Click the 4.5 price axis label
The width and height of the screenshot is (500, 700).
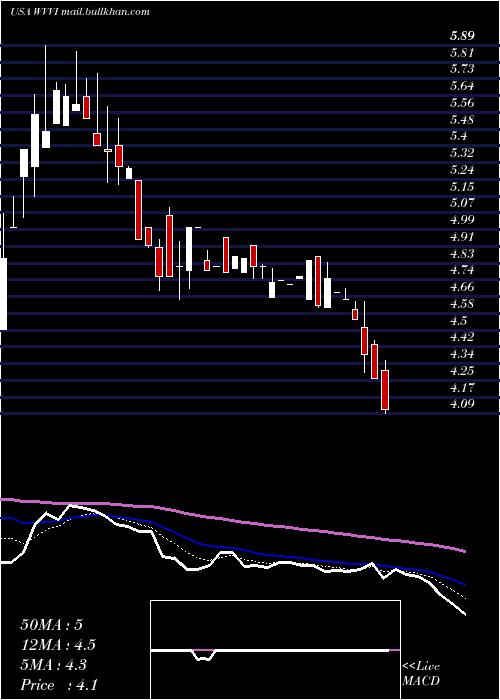pyautogui.click(x=458, y=321)
